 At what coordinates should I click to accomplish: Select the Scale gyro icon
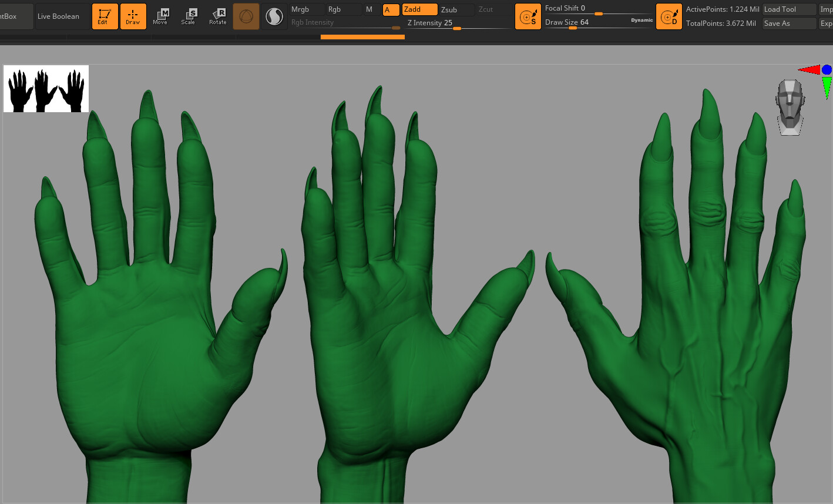pyautogui.click(x=189, y=16)
